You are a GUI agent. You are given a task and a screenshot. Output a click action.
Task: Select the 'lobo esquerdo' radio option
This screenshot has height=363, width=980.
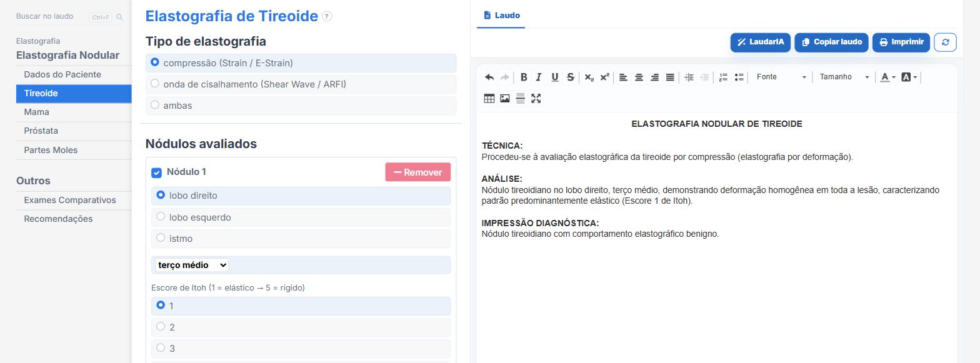pyautogui.click(x=301, y=217)
